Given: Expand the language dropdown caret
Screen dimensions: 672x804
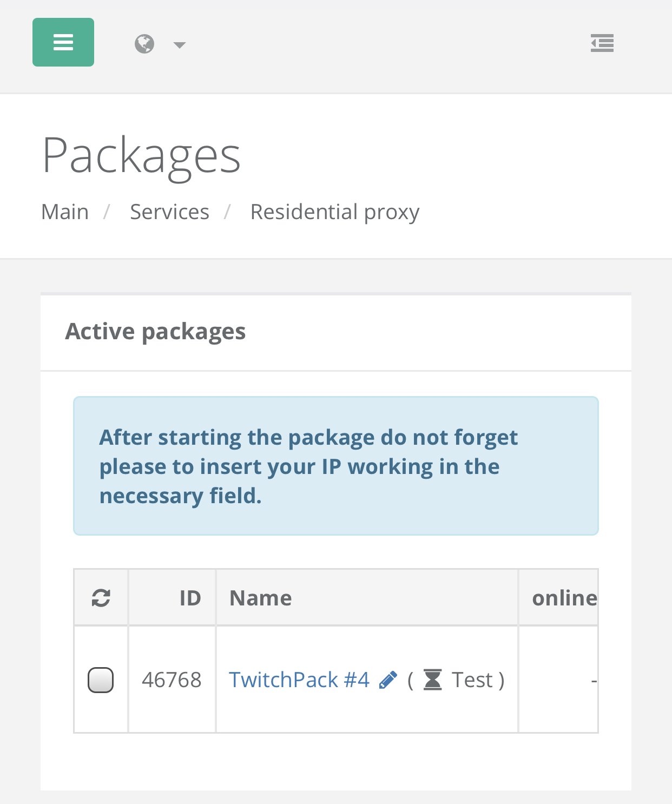Looking at the screenshot, I should (x=180, y=45).
